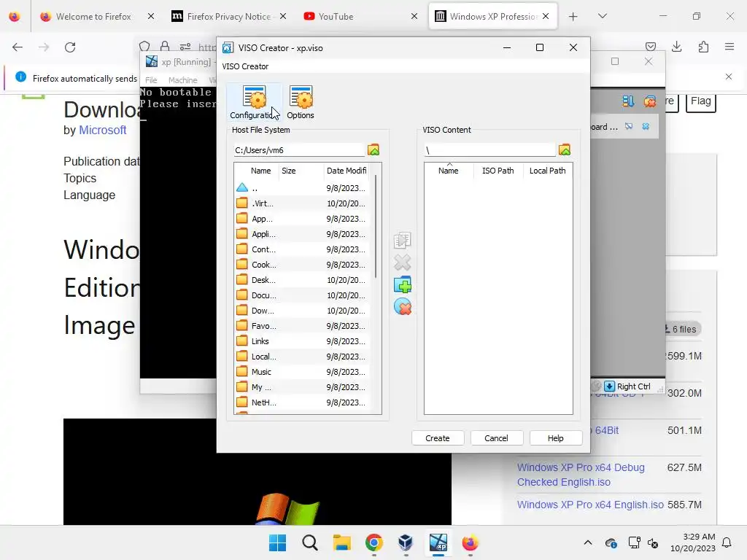Viewport: 747px width, 560px height.
Task: Save page to Pocket icon
Action: [650, 47]
